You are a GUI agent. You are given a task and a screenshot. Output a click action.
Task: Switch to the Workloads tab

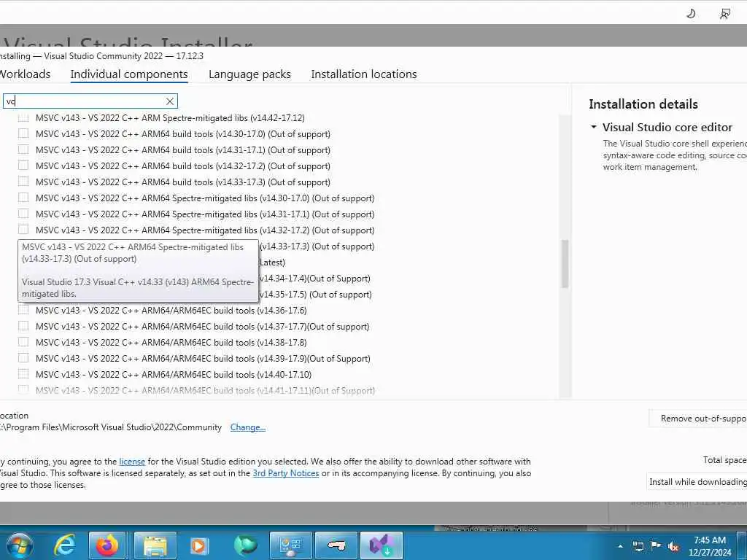pyautogui.click(x=25, y=74)
